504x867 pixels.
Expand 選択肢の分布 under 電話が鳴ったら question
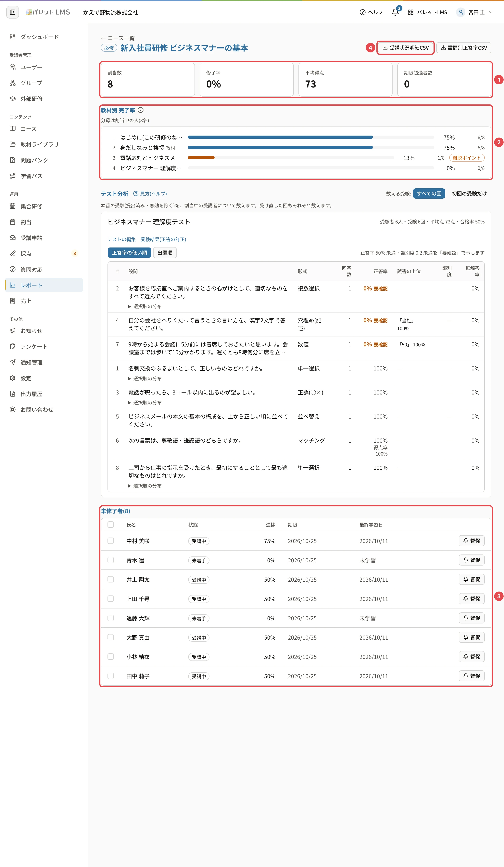coord(145,403)
